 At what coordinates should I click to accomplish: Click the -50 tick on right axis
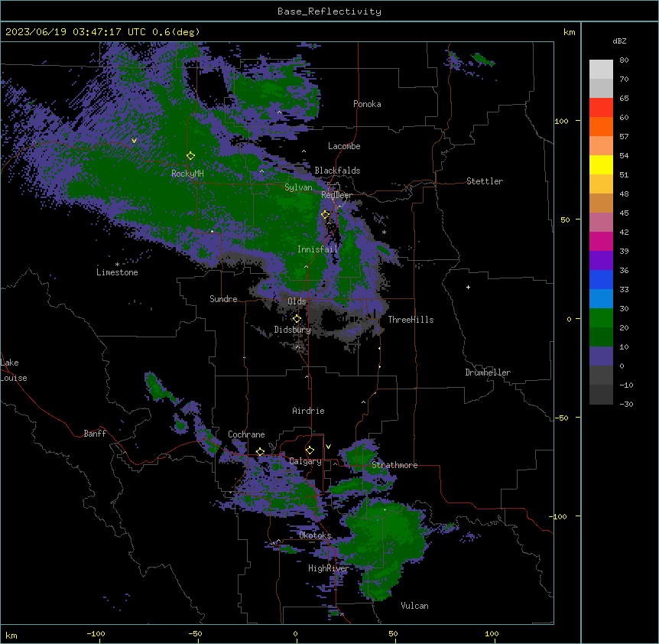(561, 418)
